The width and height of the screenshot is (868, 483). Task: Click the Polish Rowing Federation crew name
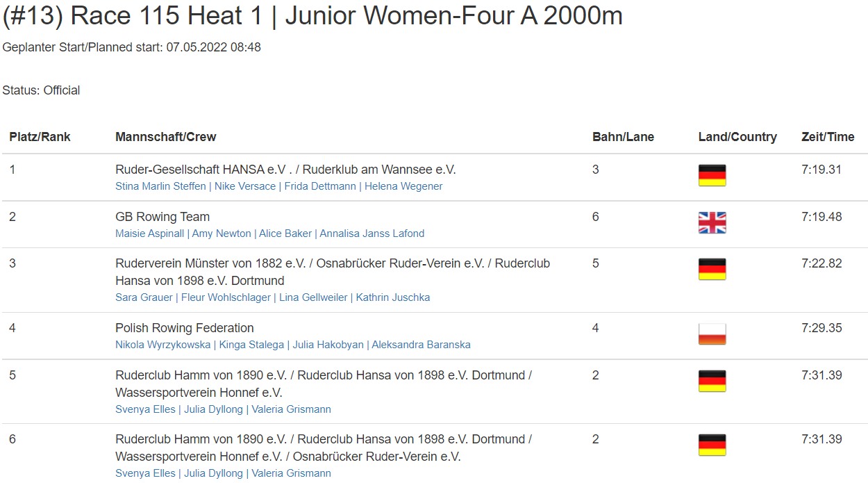[185, 328]
